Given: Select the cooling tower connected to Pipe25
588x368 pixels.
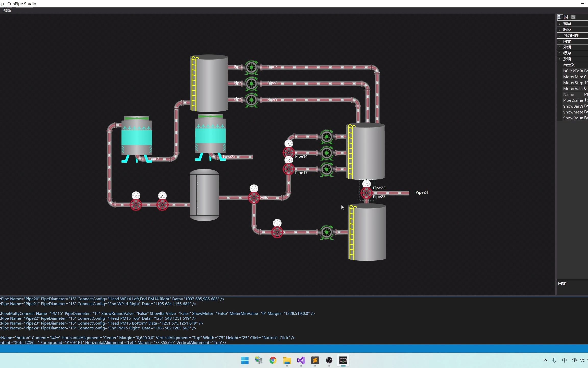Looking at the screenshot, I should tap(210, 137).
